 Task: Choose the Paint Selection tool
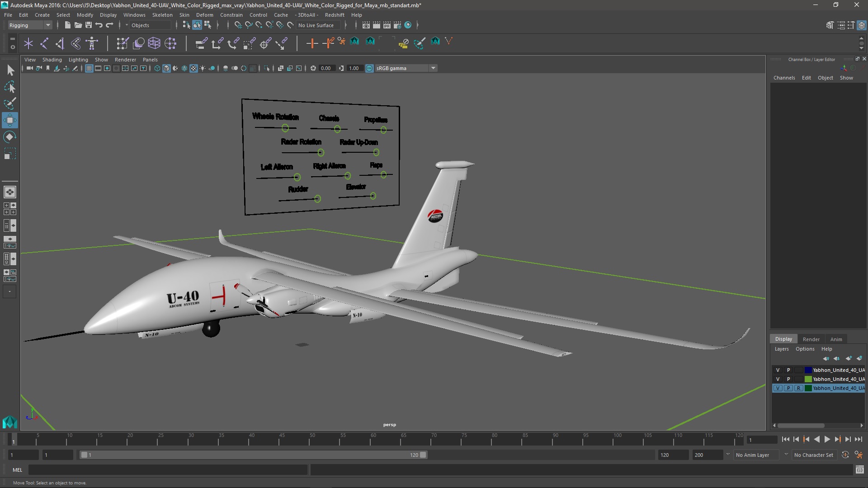click(x=10, y=103)
